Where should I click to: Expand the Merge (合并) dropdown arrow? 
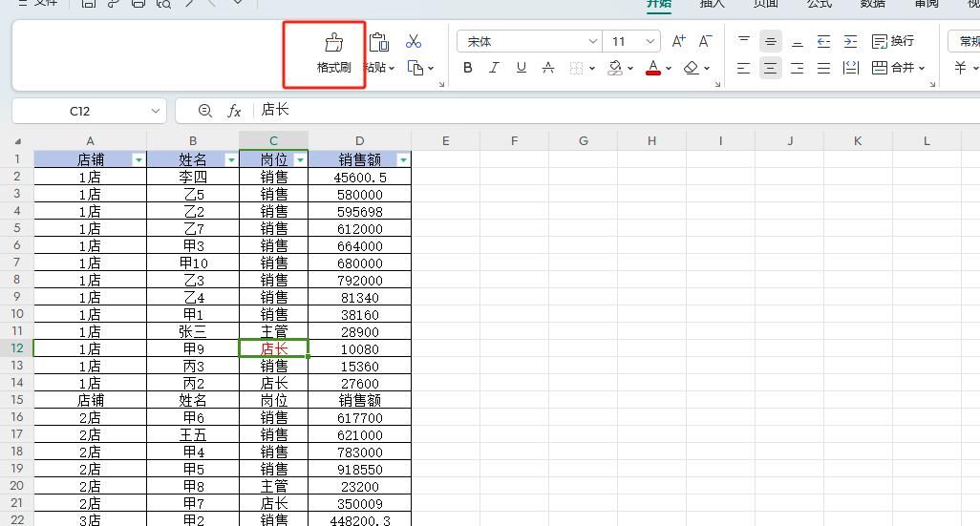(921, 68)
